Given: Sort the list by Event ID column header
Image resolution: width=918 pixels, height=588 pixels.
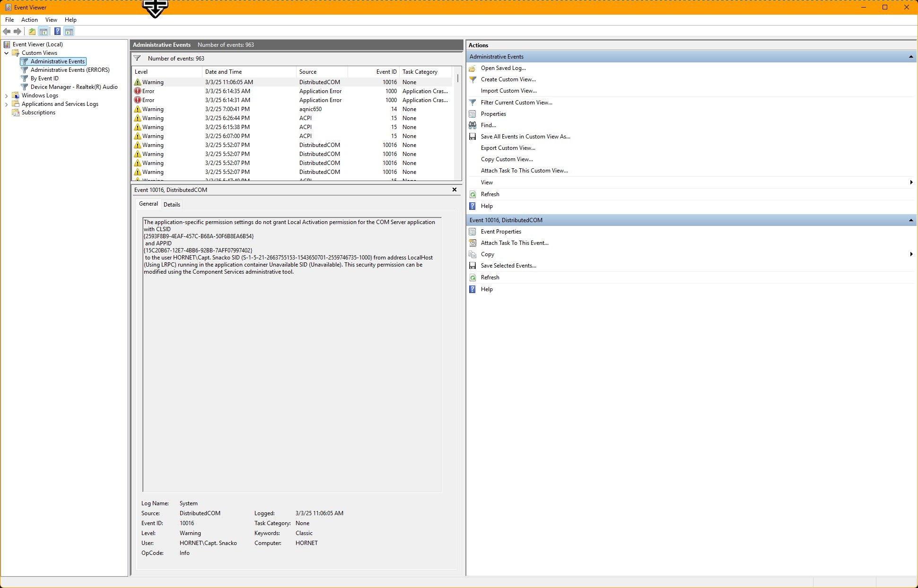Looking at the screenshot, I should [x=374, y=72].
